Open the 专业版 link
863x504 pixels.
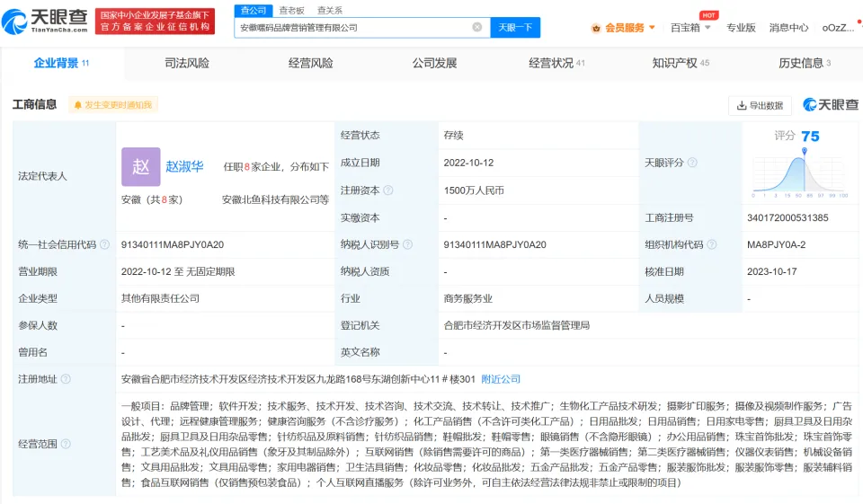pyautogui.click(x=741, y=28)
